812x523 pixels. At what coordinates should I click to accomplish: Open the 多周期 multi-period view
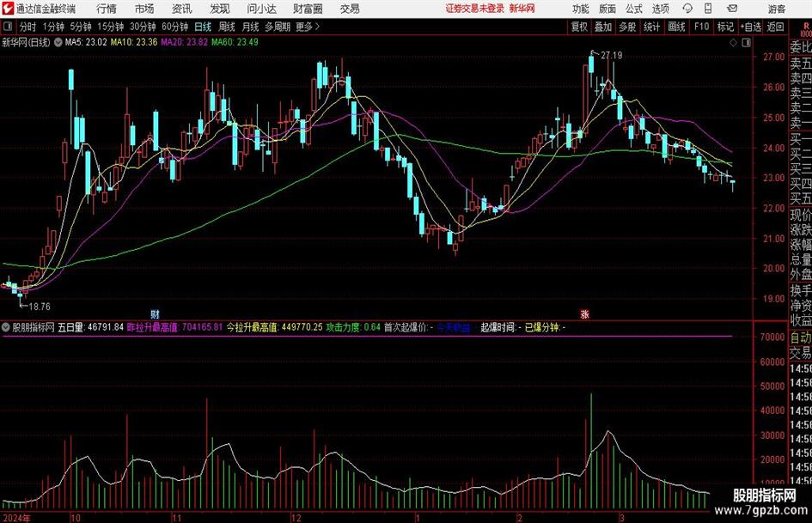pyautogui.click(x=278, y=27)
